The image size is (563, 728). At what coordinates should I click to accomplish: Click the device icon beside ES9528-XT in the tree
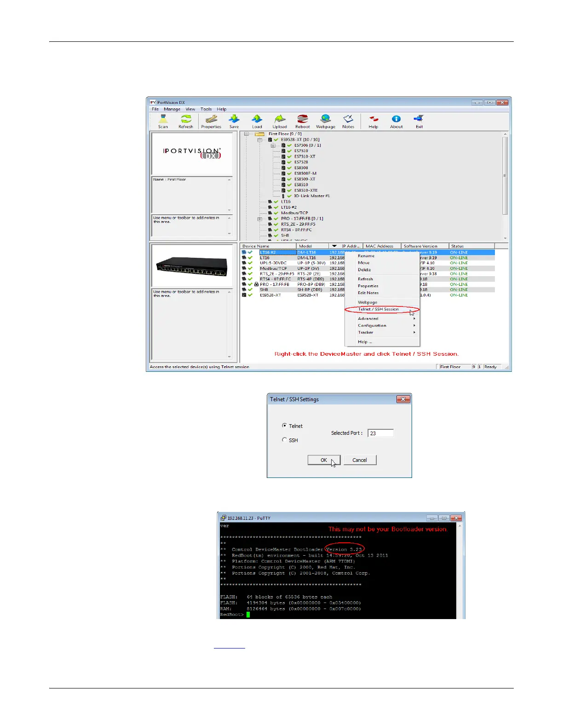point(270,140)
